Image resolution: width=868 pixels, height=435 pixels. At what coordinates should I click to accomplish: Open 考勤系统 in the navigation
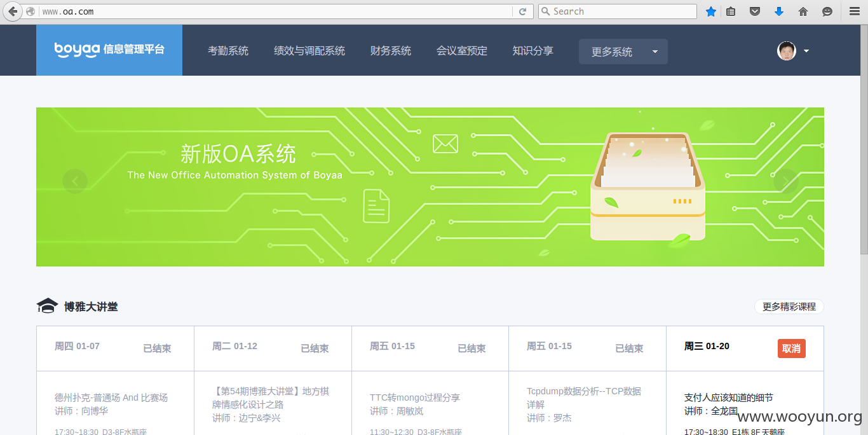[228, 51]
